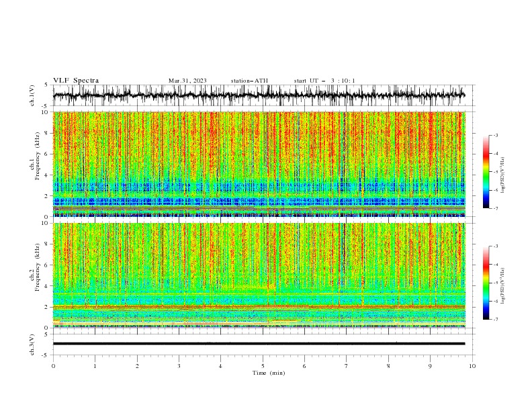532x411 pixels.
Task: Click time axis tick label "4"
Action: click(x=220, y=366)
